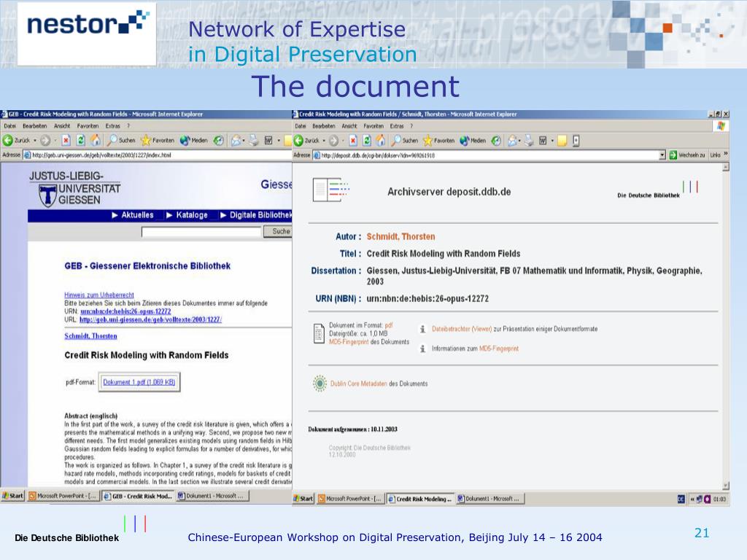
Task: Open Dokument 1.pdf (1.069 KB) link
Action: coord(139,382)
